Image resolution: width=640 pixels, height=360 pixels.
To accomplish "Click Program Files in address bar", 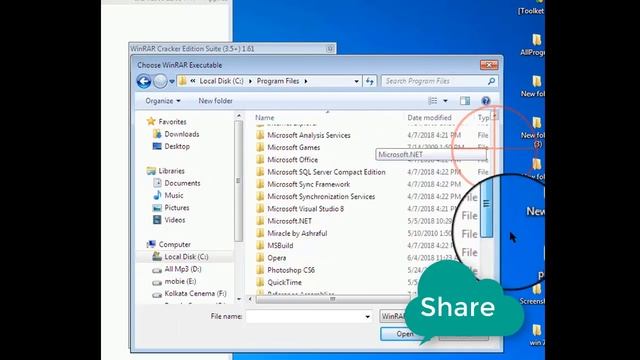I will [x=278, y=81].
